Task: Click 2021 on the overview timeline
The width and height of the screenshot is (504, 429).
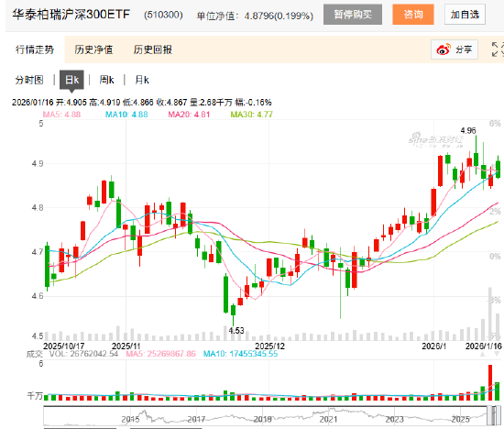Action: point(328,419)
